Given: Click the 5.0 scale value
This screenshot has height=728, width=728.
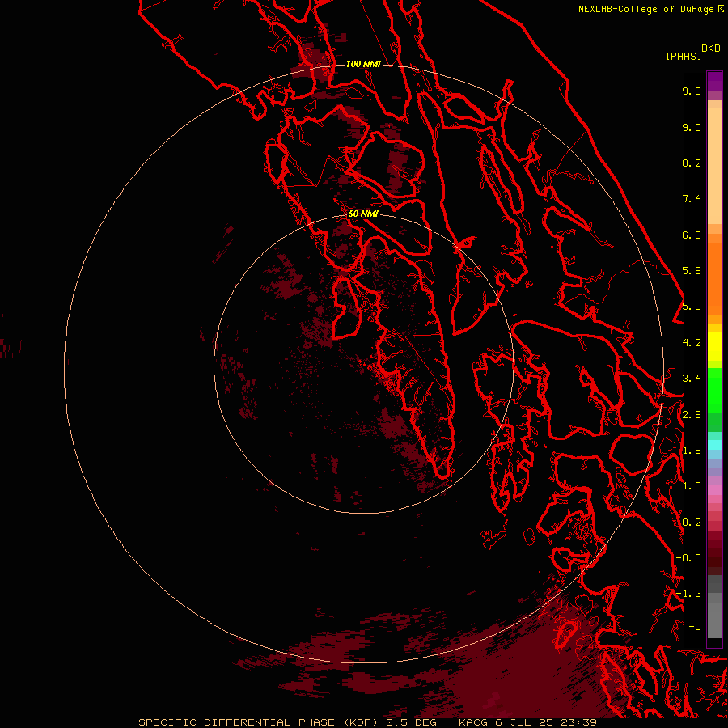Looking at the screenshot, I should (692, 307).
